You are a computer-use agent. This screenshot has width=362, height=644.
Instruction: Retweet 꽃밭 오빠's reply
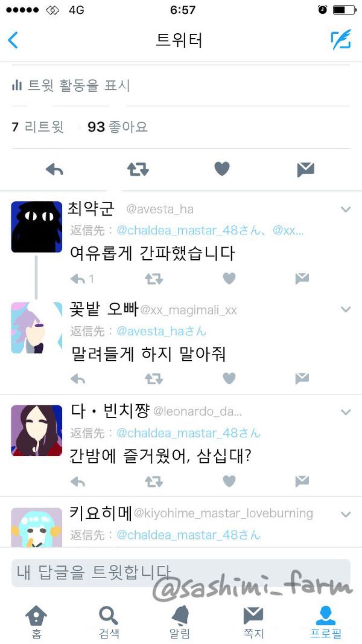click(x=154, y=378)
